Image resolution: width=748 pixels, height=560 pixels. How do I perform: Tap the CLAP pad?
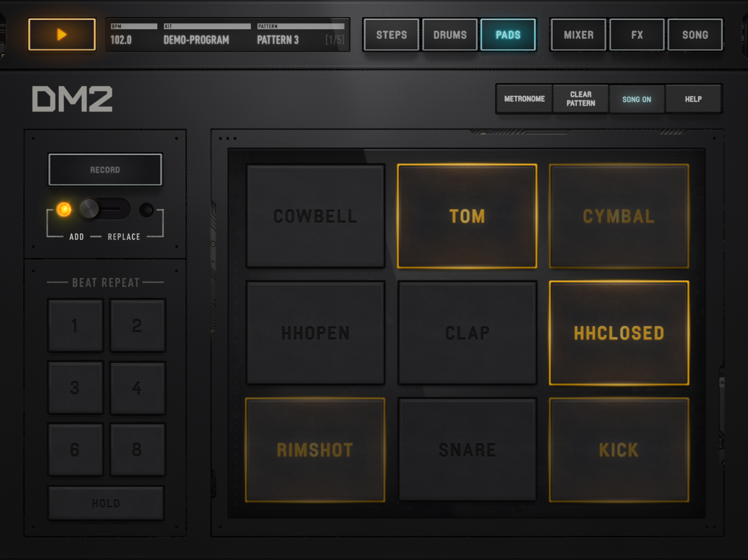coord(467,333)
